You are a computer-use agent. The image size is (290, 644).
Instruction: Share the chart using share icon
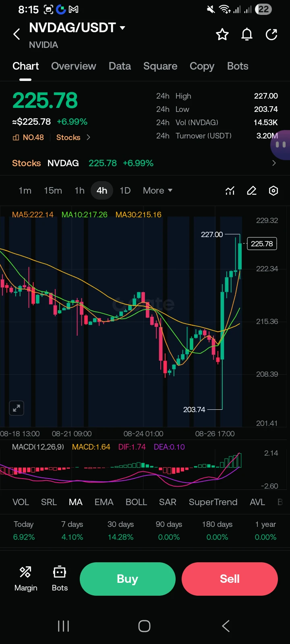[271, 35]
